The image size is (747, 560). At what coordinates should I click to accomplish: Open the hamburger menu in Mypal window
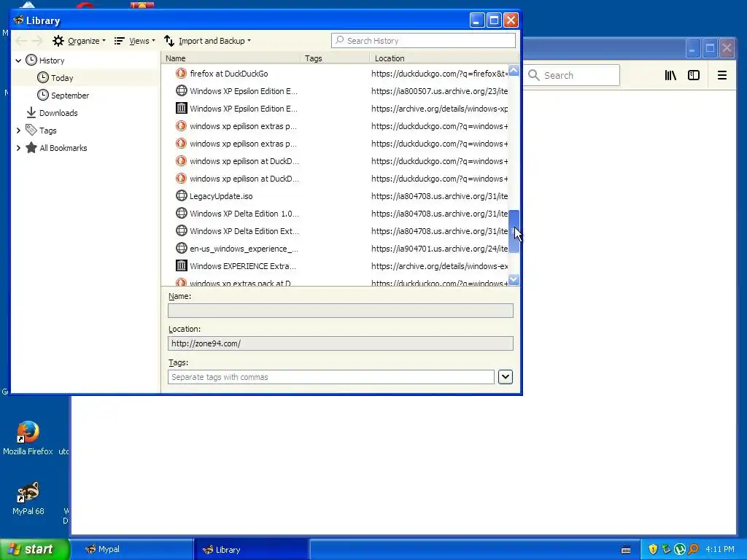tap(721, 75)
